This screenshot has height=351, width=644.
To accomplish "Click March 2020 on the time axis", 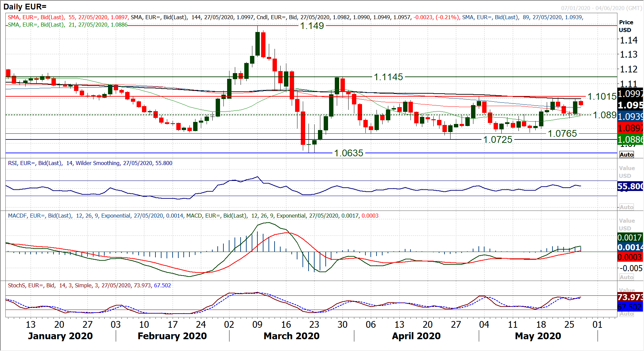I will tap(291, 336).
